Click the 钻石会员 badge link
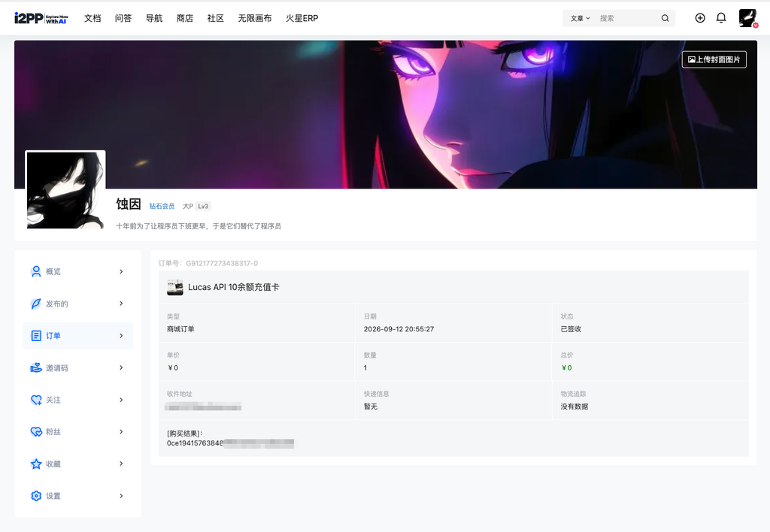 tap(162, 206)
